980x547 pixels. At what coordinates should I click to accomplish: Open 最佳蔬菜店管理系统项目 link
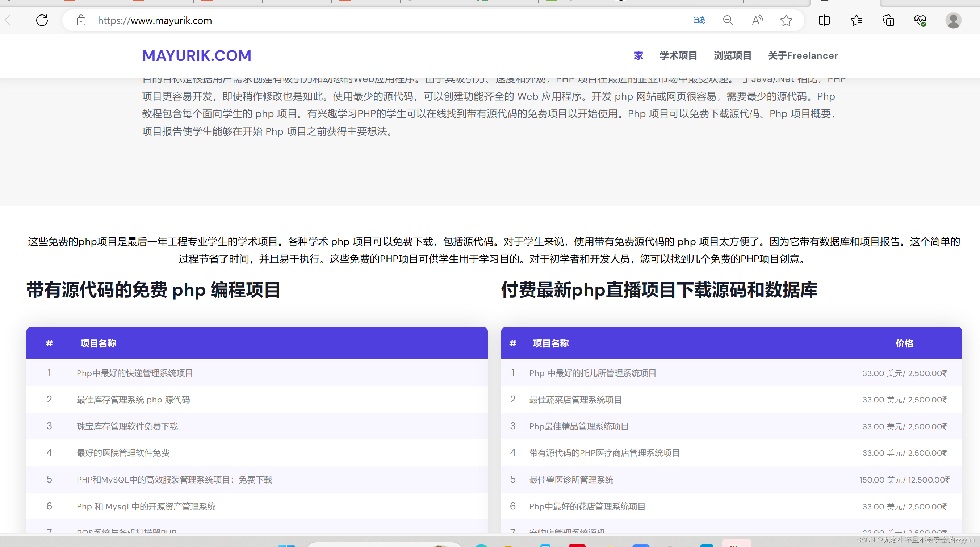[575, 400]
